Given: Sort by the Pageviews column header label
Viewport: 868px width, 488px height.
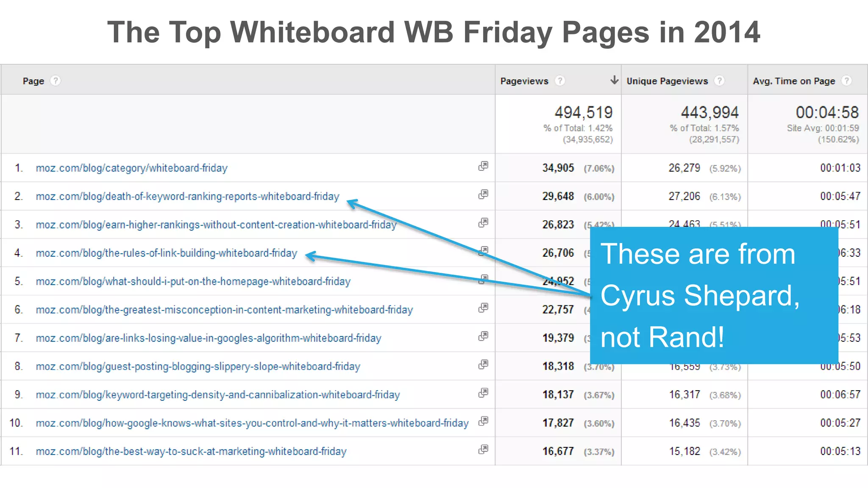Looking at the screenshot, I should coord(524,81).
